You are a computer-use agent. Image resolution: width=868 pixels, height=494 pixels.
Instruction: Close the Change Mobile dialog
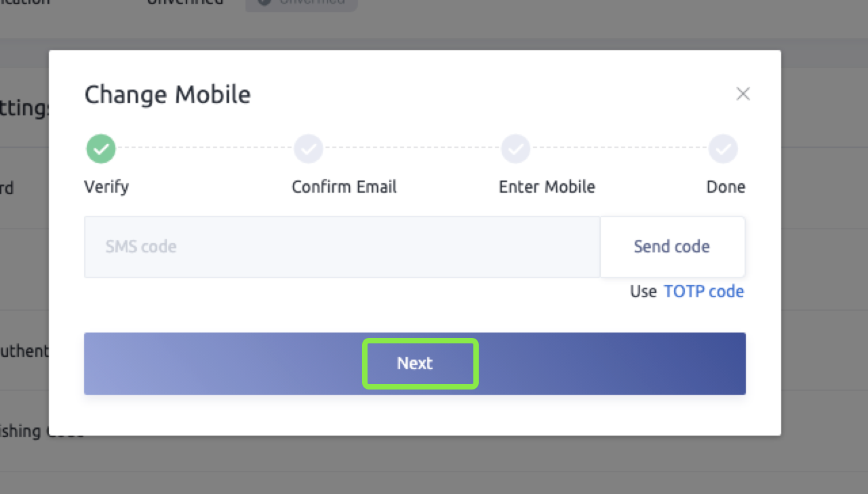tap(743, 94)
